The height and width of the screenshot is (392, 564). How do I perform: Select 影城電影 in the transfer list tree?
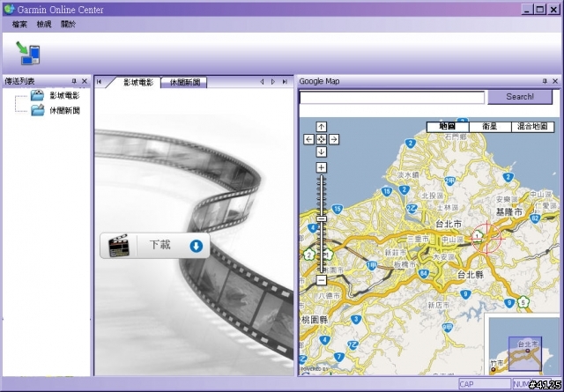64,95
